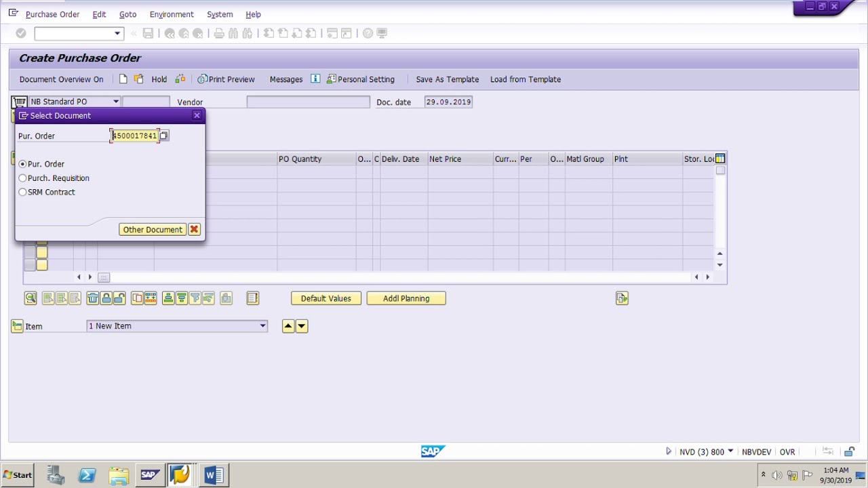
Task: Click the Create New Session icon
Action: click(332, 33)
